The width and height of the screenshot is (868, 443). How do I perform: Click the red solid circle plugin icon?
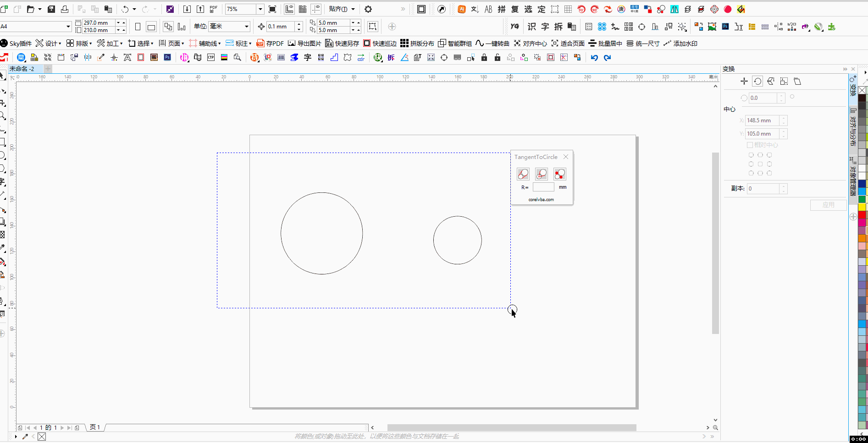tap(728, 9)
